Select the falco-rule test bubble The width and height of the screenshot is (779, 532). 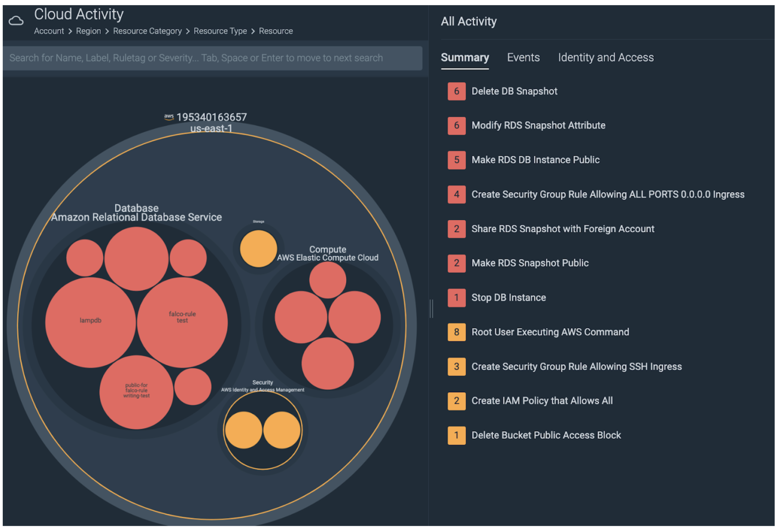182,322
